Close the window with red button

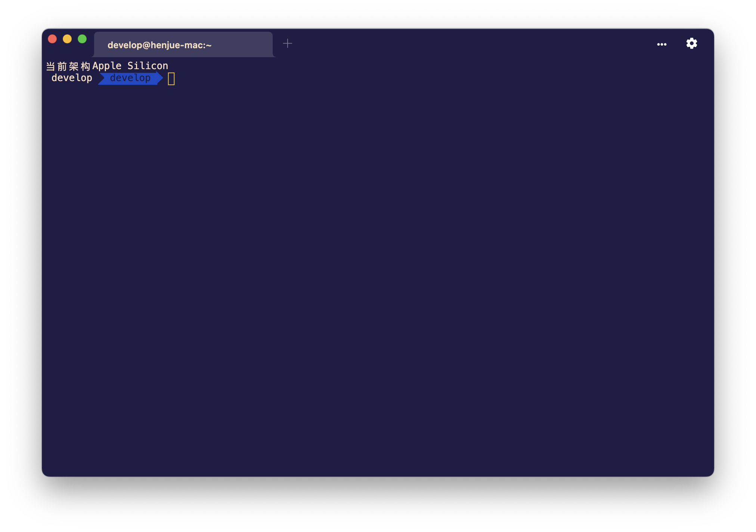[x=52, y=39]
